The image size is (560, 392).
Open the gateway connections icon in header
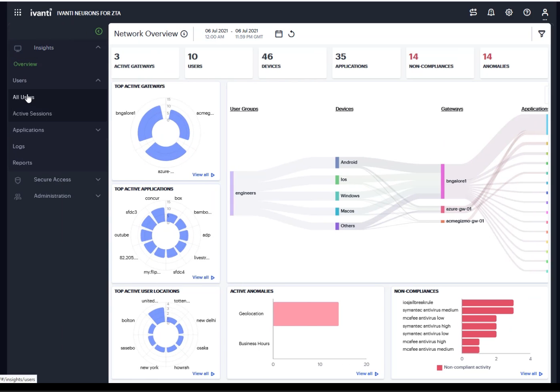(x=473, y=12)
